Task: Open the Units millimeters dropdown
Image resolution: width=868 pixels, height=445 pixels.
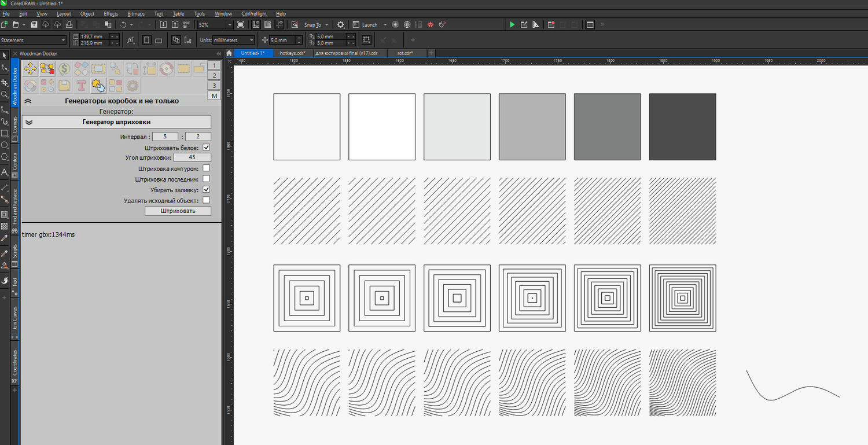Action: (x=251, y=40)
